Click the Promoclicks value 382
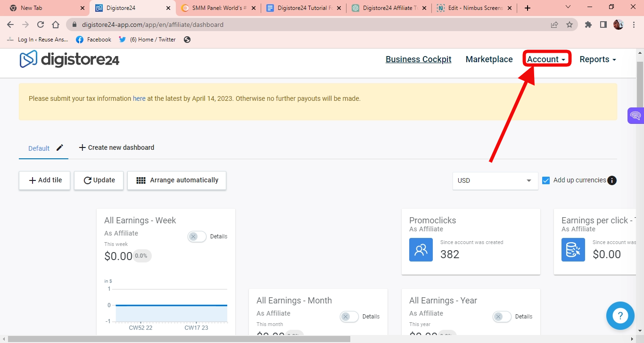Image resolution: width=644 pixels, height=343 pixels. [x=450, y=254]
